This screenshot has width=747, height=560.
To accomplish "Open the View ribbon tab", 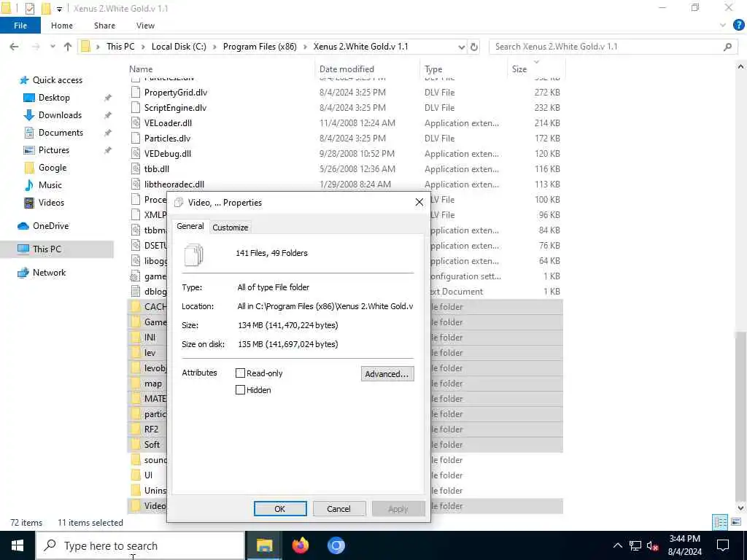I will (x=145, y=26).
